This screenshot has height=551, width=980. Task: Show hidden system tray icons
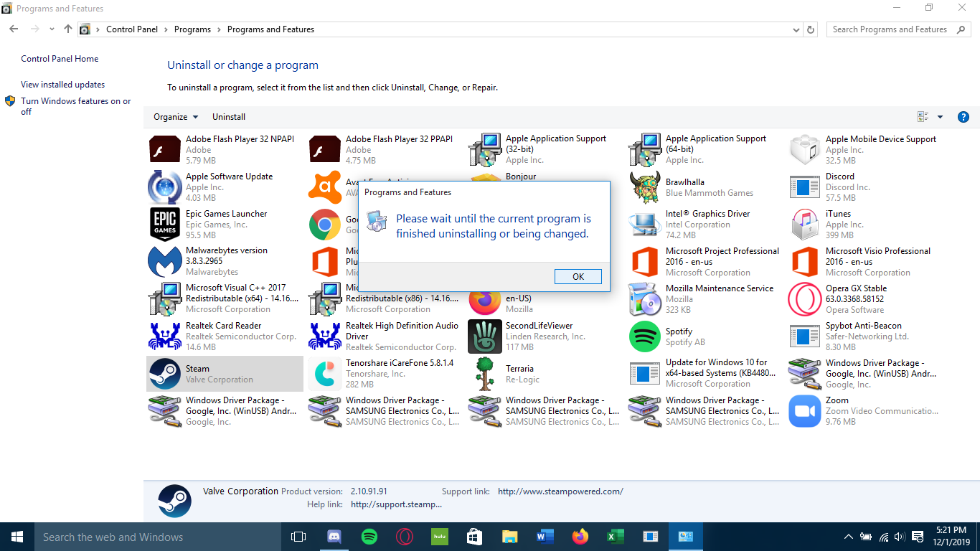point(849,537)
